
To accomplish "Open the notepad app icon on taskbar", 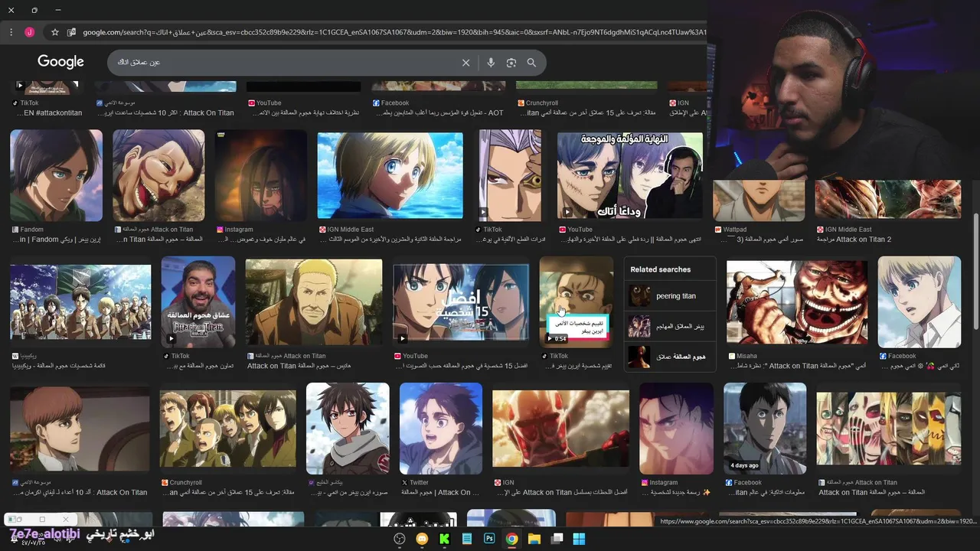I will pos(466,539).
